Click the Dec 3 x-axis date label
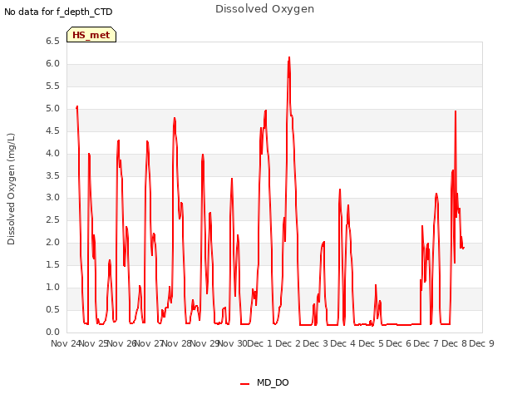 315,343
